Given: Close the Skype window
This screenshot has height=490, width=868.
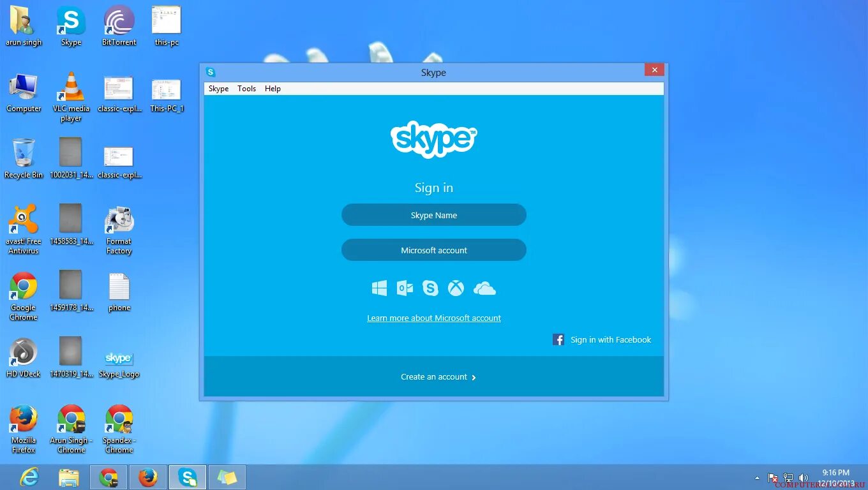Looking at the screenshot, I should point(655,70).
